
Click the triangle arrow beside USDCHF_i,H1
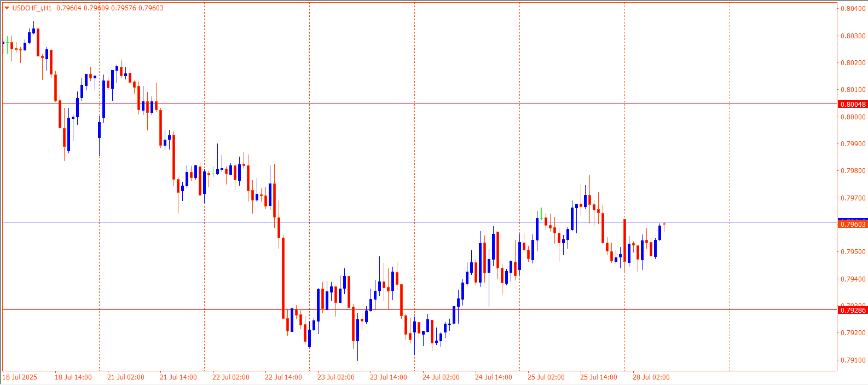point(7,8)
